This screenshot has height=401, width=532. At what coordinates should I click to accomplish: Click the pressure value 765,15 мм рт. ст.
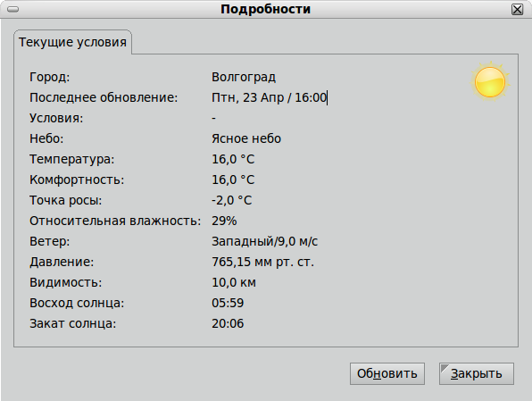[x=263, y=262]
